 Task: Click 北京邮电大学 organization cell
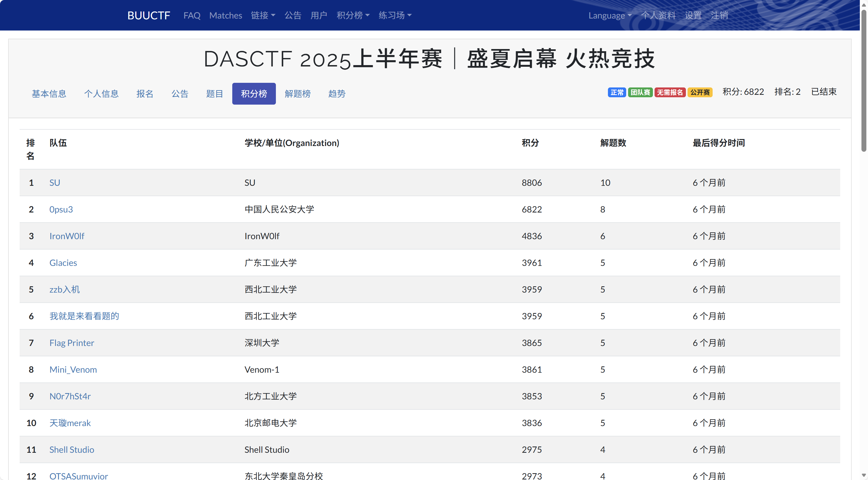pos(271,423)
